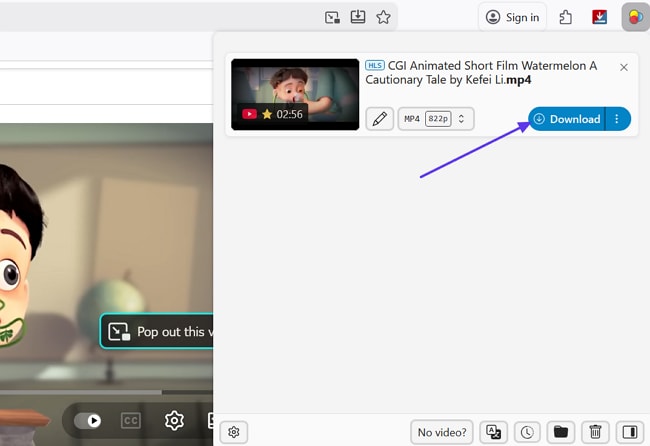This screenshot has height=446, width=650.
Task: Open the Watermelon video thumbnail
Action: [x=295, y=94]
